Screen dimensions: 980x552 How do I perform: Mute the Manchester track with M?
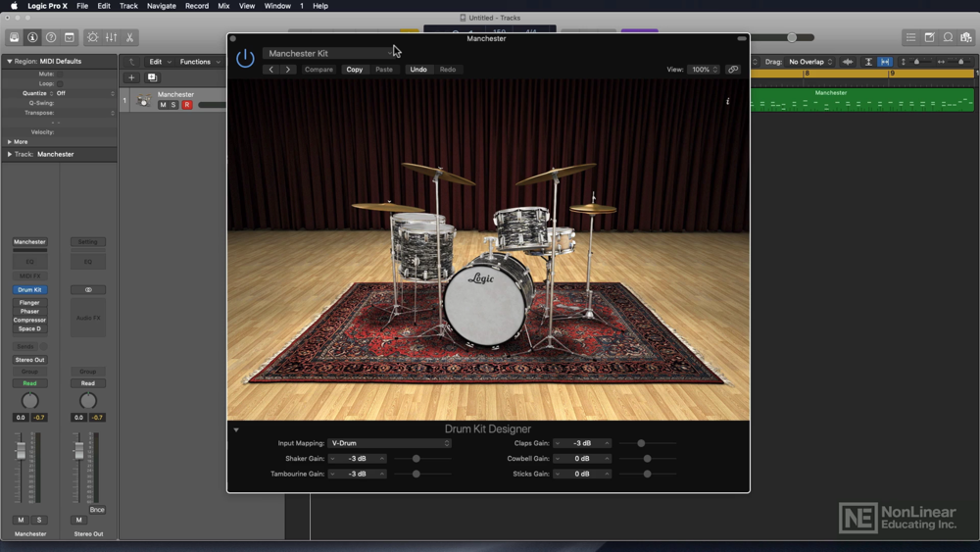coord(163,105)
